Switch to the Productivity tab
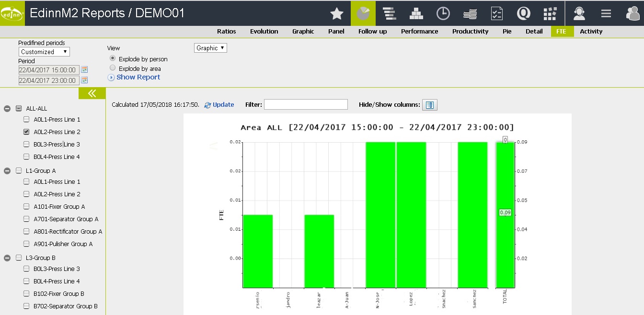Screen dimensions: 644x315 point(471,31)
